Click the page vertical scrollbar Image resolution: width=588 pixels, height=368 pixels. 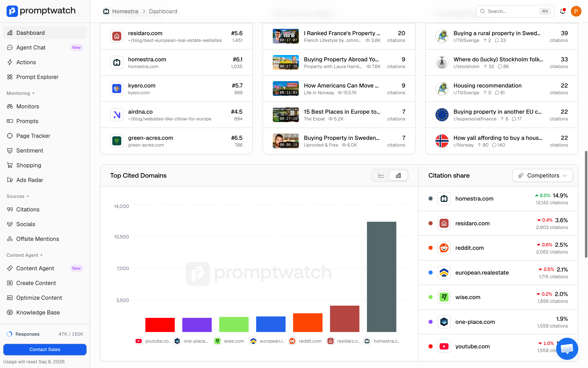586,204
